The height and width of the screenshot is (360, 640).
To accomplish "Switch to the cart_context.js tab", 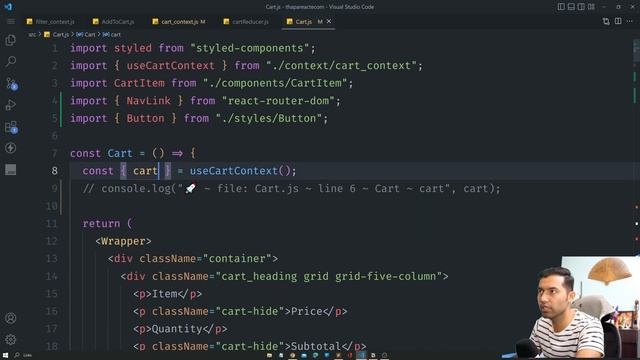I will coord(179,22).
